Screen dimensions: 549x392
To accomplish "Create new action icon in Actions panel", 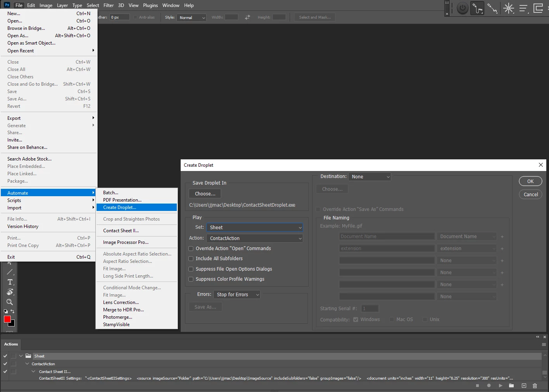I will [x=524, y=386].
